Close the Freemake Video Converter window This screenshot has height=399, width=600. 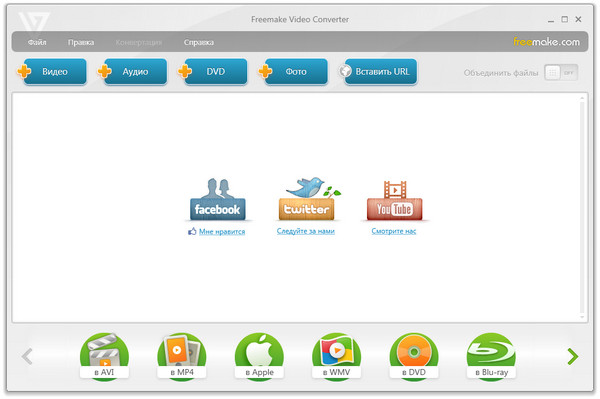(x=578, y=19)
